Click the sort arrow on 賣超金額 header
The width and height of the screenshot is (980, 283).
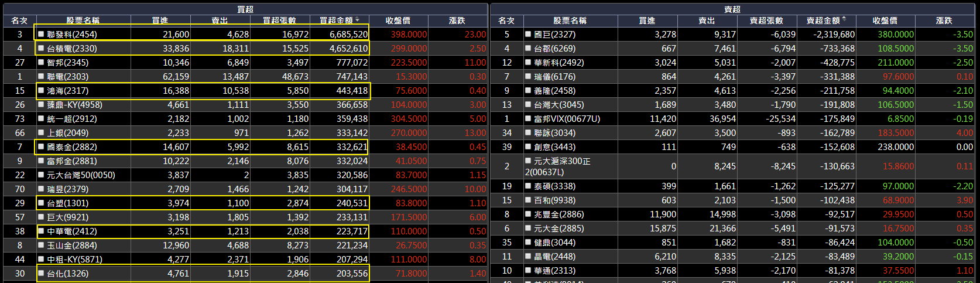coord(844,19)
